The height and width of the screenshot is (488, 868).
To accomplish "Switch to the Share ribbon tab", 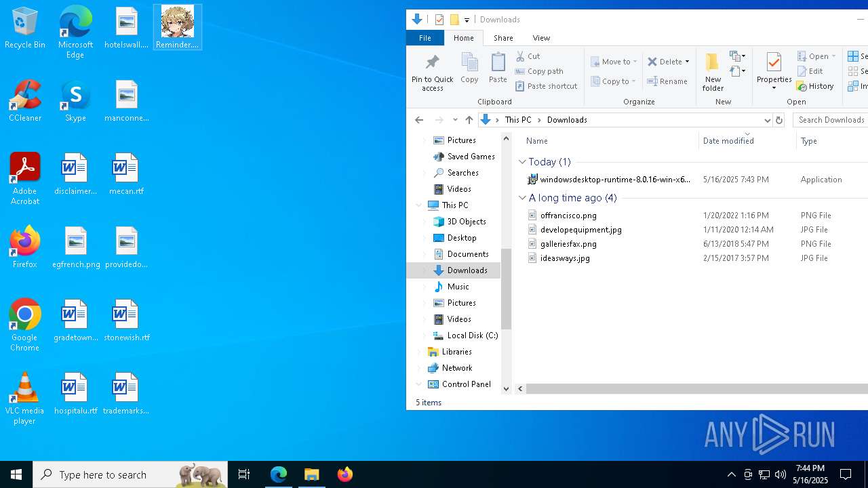I will tap(503, 38).
